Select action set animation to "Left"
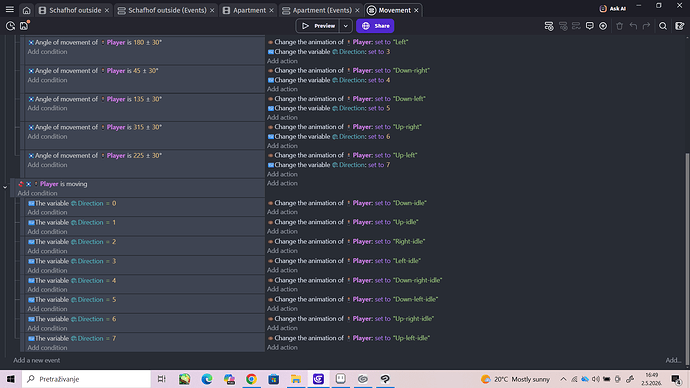Image resolution: width=690 pixels, height=388 pixels. pyautogui.click(x=338, y=42)
